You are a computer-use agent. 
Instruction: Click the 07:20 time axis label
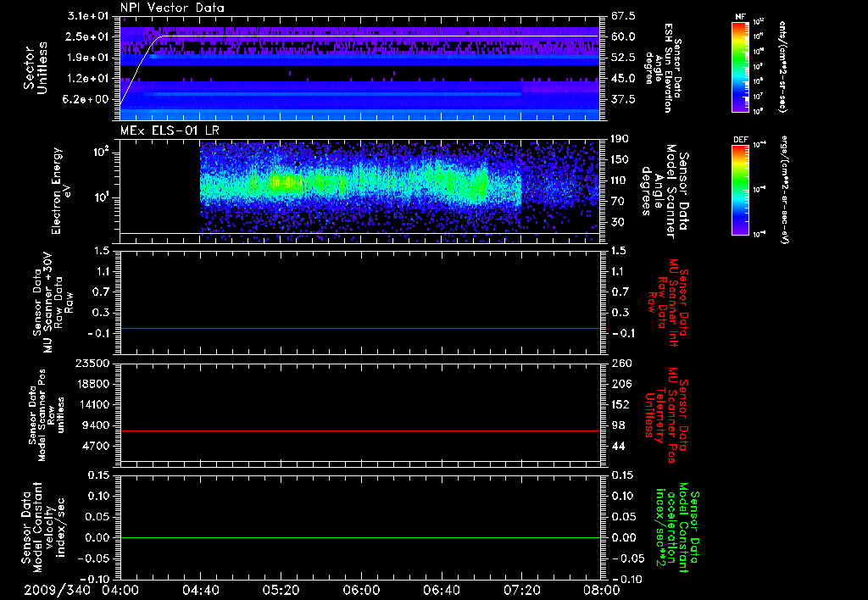coord(521,590)
